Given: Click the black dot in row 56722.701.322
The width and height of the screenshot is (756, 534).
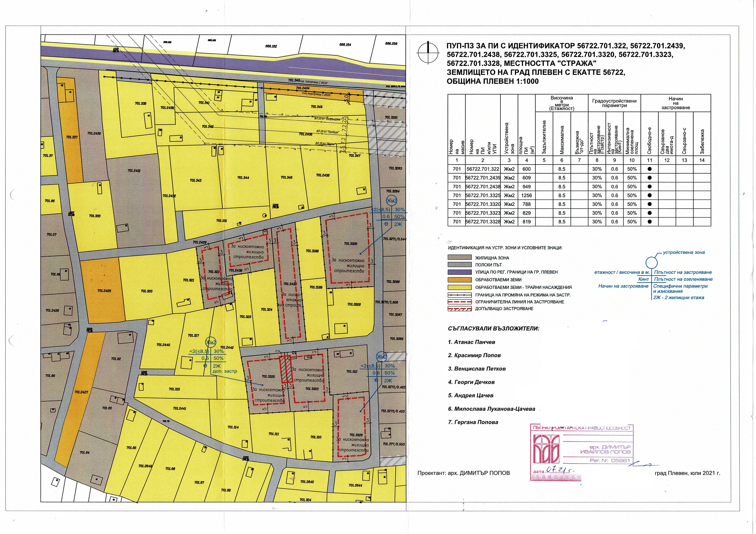Looking at the screenshot, I should 649,169.
